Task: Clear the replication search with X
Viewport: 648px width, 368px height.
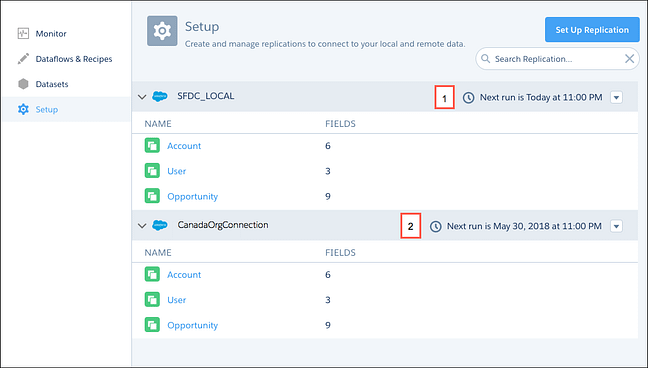Action: (x=629, y=59)
